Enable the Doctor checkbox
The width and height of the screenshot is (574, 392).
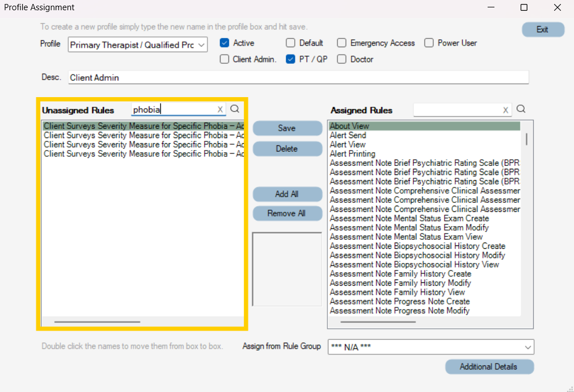342,59
